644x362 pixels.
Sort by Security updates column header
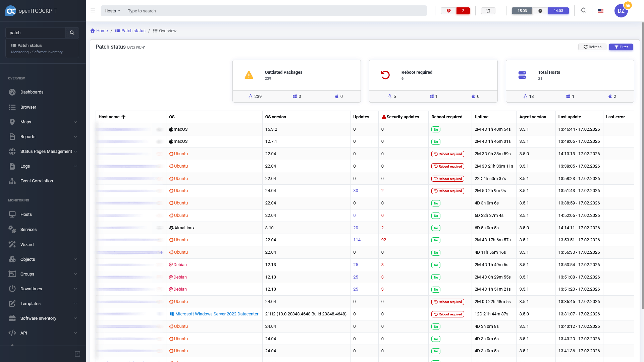402,117
